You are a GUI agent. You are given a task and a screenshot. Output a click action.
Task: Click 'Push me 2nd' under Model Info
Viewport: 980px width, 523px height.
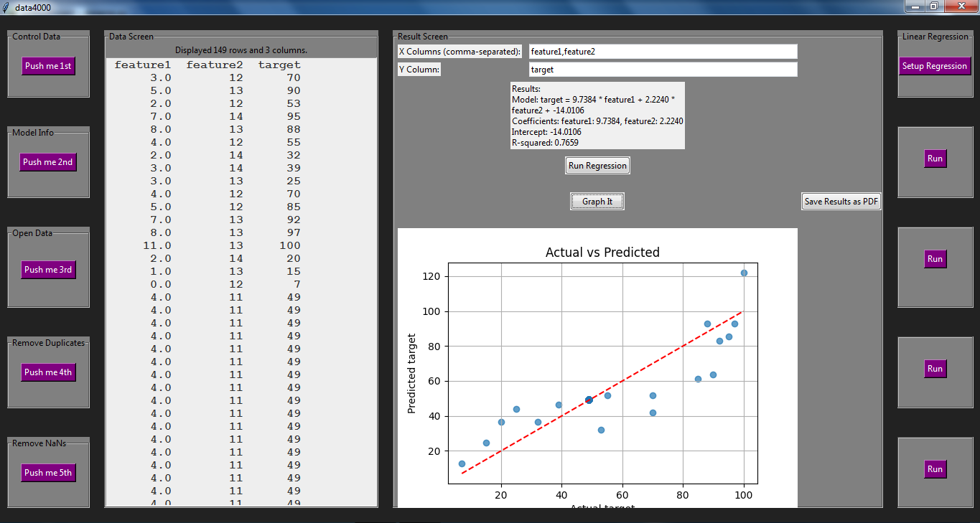pyautogui.click(x=48, y=162)
